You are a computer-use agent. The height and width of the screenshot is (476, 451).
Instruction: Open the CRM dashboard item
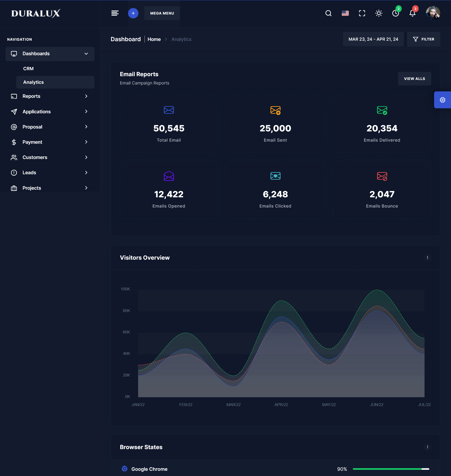pos(28,69)
